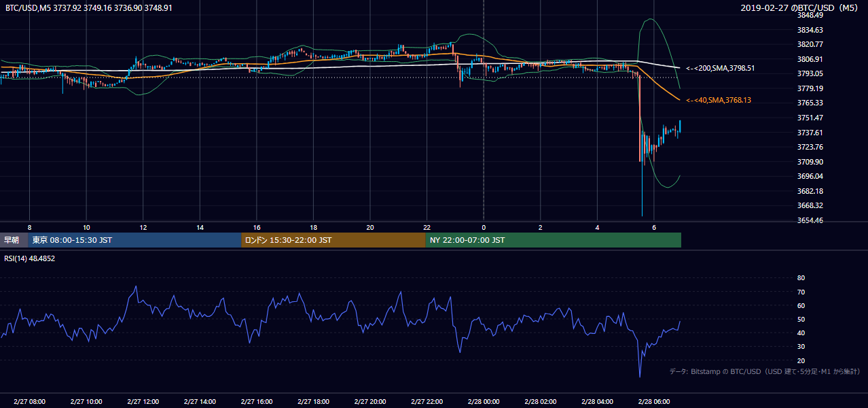Click the 2/27 18:00 time label
The image size is (868, 408).
pos(313,402)
